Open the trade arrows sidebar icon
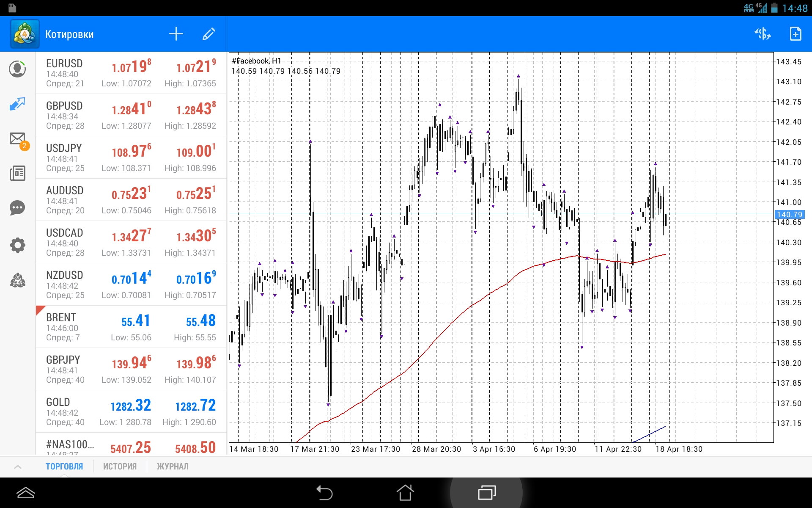The image size is (812, 508). coord(17,104)
